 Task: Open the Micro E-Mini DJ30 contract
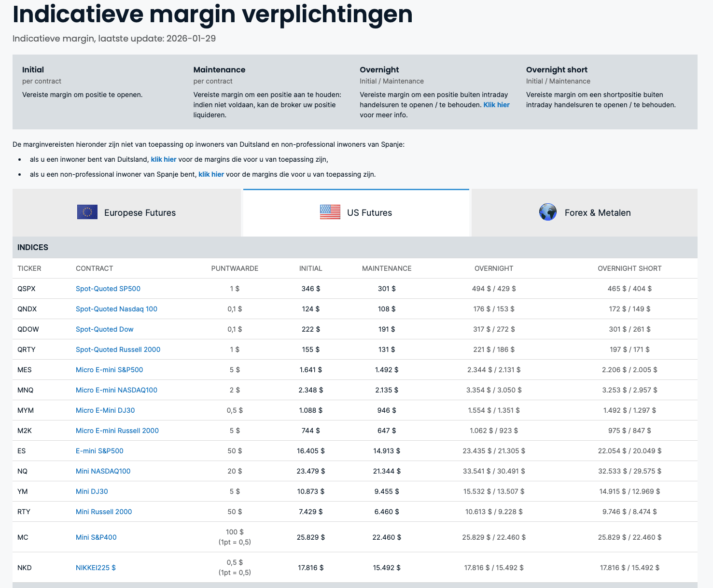105,410
